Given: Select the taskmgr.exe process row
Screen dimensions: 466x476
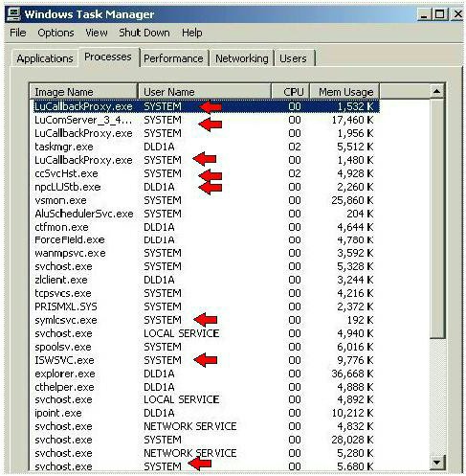Looking at the screenshot, I should (204, 147).
